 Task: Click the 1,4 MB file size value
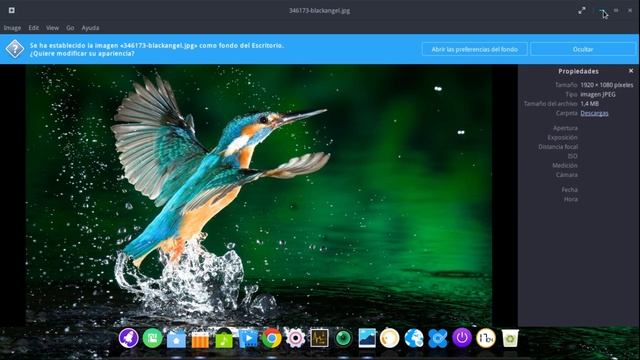(x=589, y=104)
